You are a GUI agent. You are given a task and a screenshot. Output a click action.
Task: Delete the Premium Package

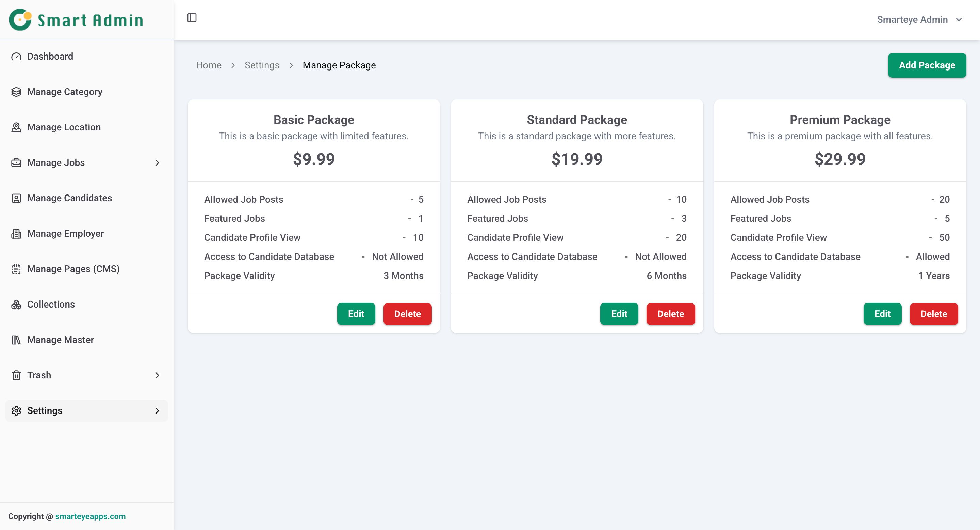933,314
